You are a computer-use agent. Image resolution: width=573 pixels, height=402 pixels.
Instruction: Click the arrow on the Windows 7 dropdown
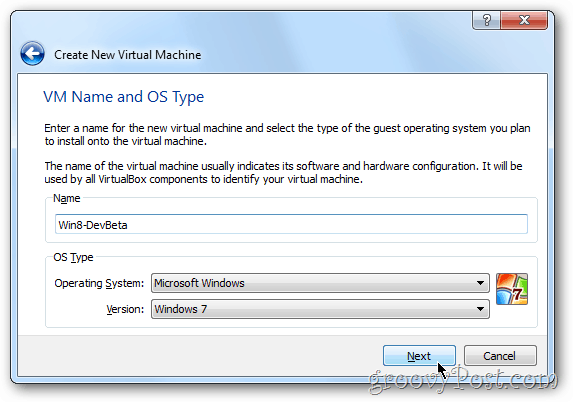[x=480, y=309]
